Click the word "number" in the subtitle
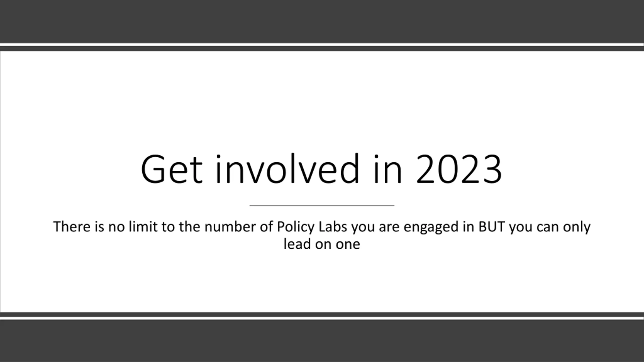The width and height of the screenshot is (644, 362). pos(230,227)
